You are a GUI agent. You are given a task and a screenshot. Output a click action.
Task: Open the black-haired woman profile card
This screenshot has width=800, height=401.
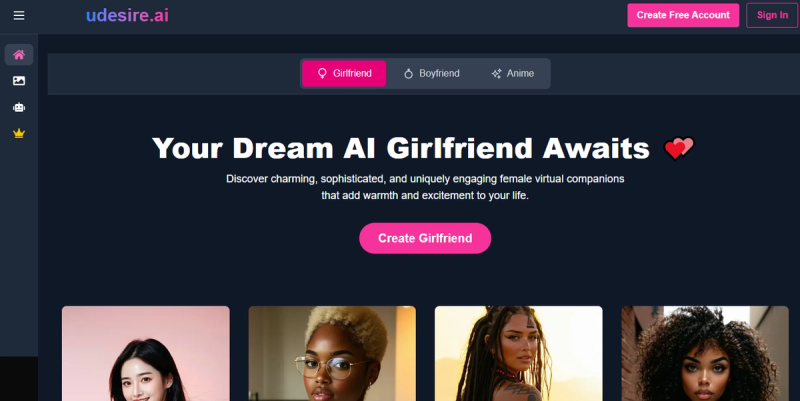tap(146, 354)
